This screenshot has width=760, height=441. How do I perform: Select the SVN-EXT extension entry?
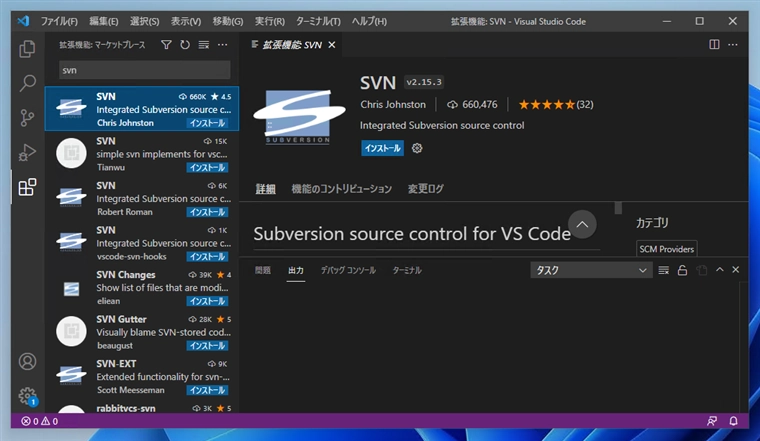[142, 377]
